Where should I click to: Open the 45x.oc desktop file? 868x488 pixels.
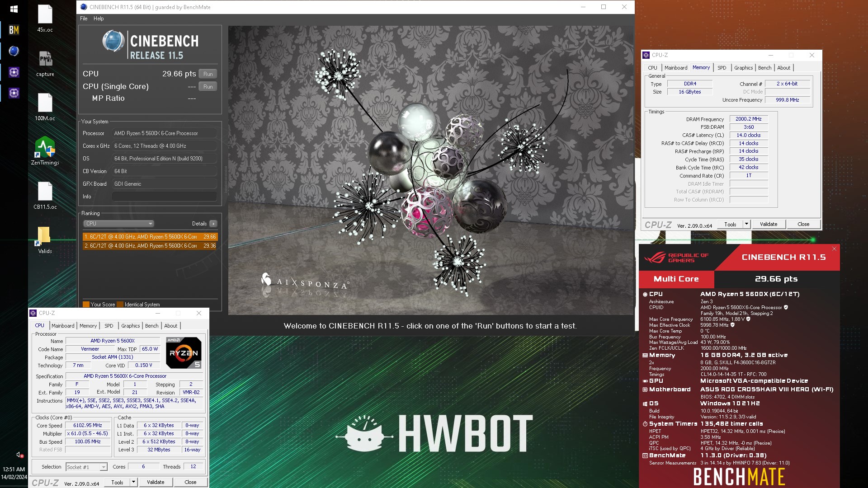click(x=45, y=19)
